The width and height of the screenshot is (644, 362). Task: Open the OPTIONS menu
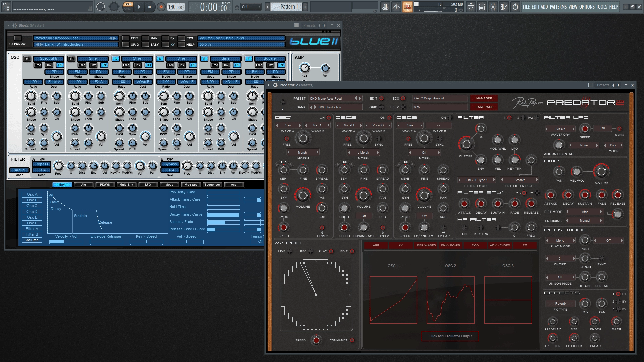(x=587, y=7)
